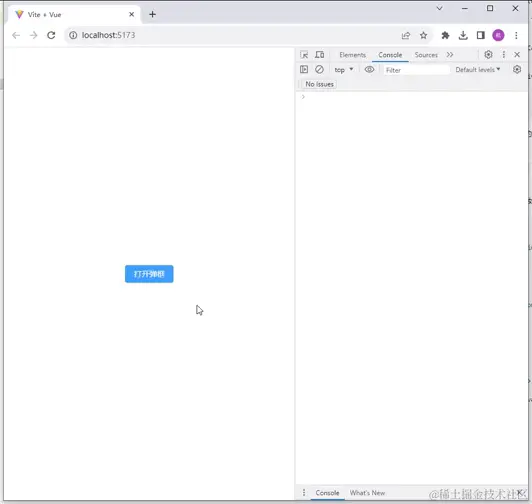Clear the console with the circle-slash icon
This screenshot has width=532, height=504.
pyautogui.click(x=319, y=70)
